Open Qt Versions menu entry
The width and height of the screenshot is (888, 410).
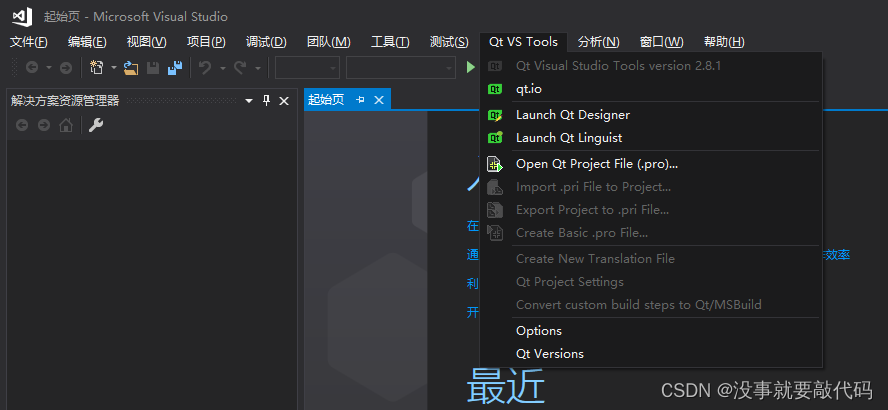pyautogui.click(x=651, y=354)
